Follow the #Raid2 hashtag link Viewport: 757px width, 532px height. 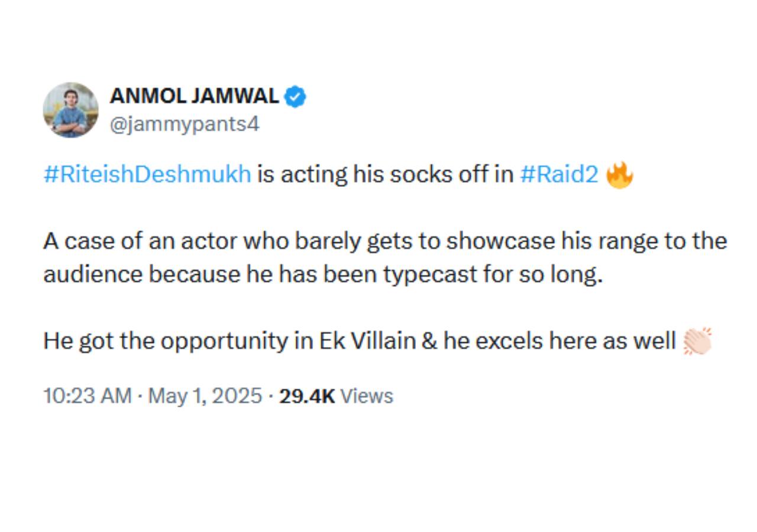pyautogui.click(x=559, y=175)
